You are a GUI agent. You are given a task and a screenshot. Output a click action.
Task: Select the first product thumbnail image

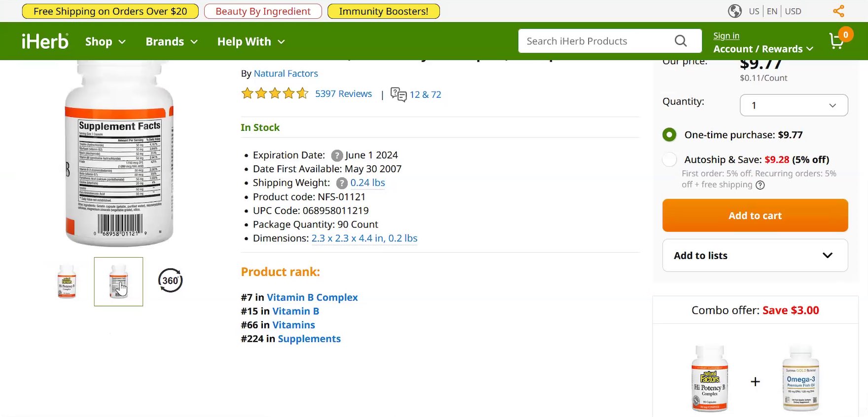67,281
